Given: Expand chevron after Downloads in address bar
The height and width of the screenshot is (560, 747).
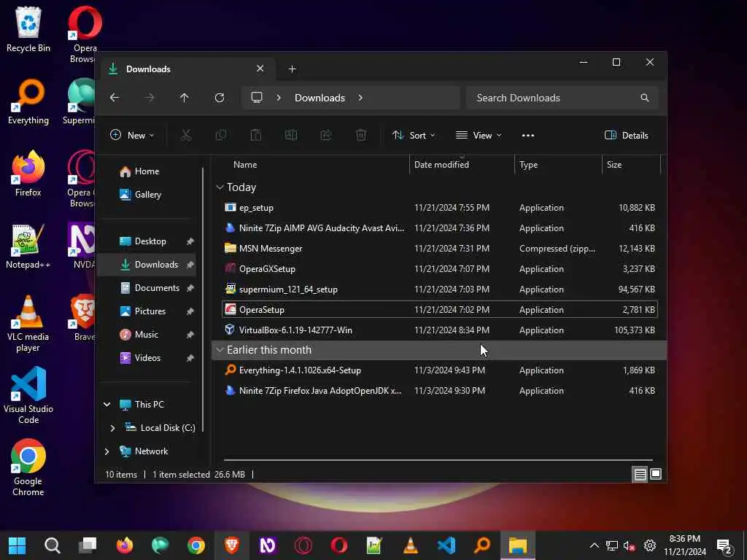Looking at the screenshot, I should (x=360, y=98).
